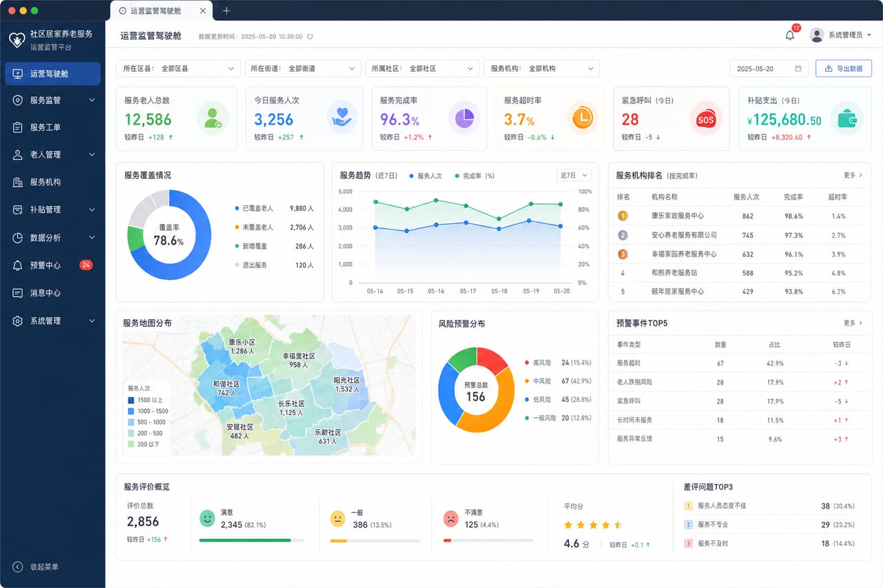This screenshot has width=883, height=588.
Task: Switch to the 运营监管驾驶舱 browser tab
Action: [x=161, y=10]
